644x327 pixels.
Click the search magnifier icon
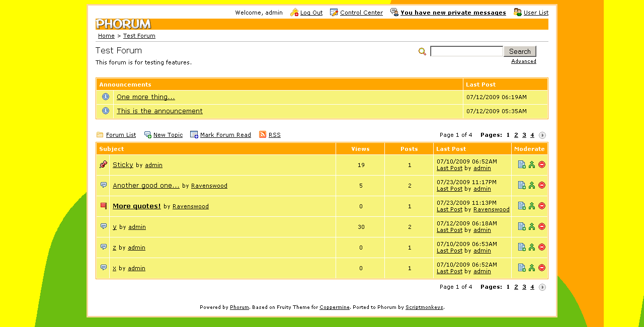423,51
